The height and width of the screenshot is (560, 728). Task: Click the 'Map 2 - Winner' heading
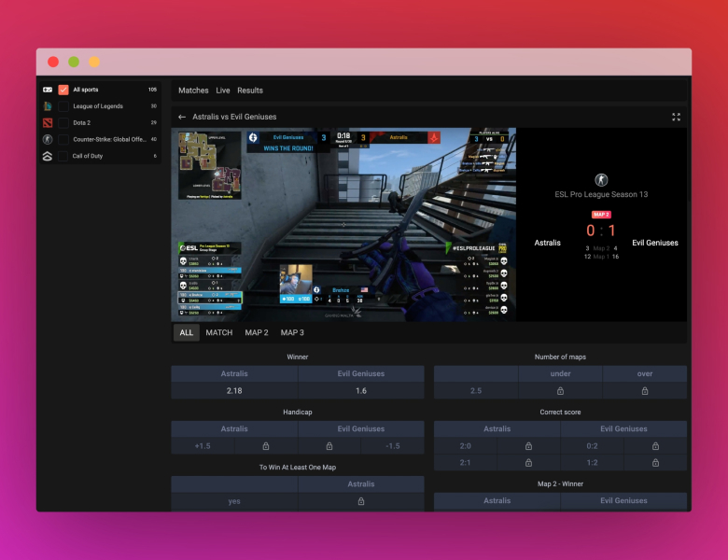pos(560,483)
